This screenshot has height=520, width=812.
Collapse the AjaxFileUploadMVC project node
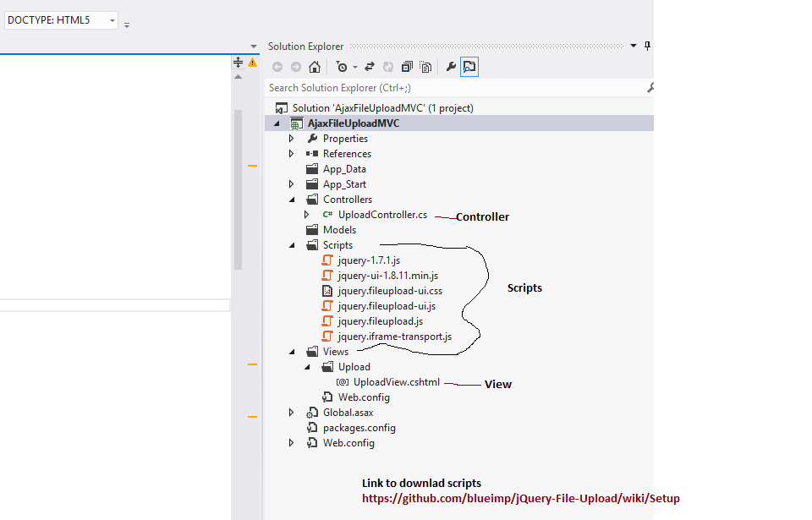coord(277,123)
